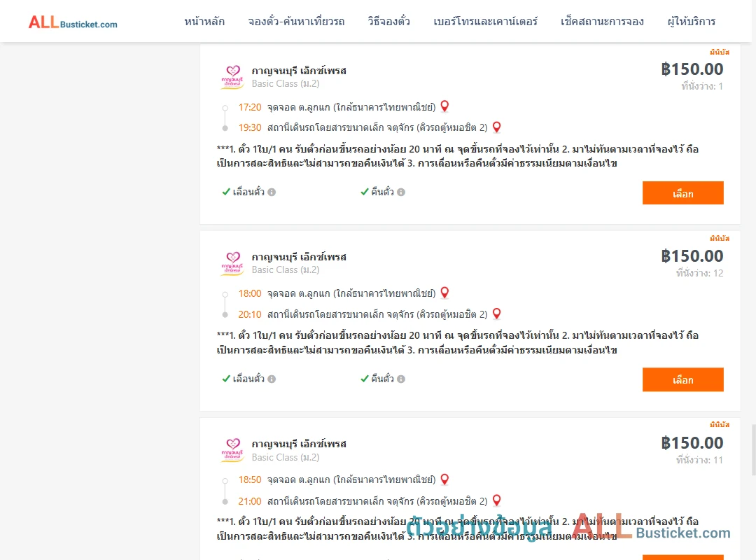Open เบอร์โทรและเคาน์เตอร์ menu item
756x560 pixels.
pos(485,22)
